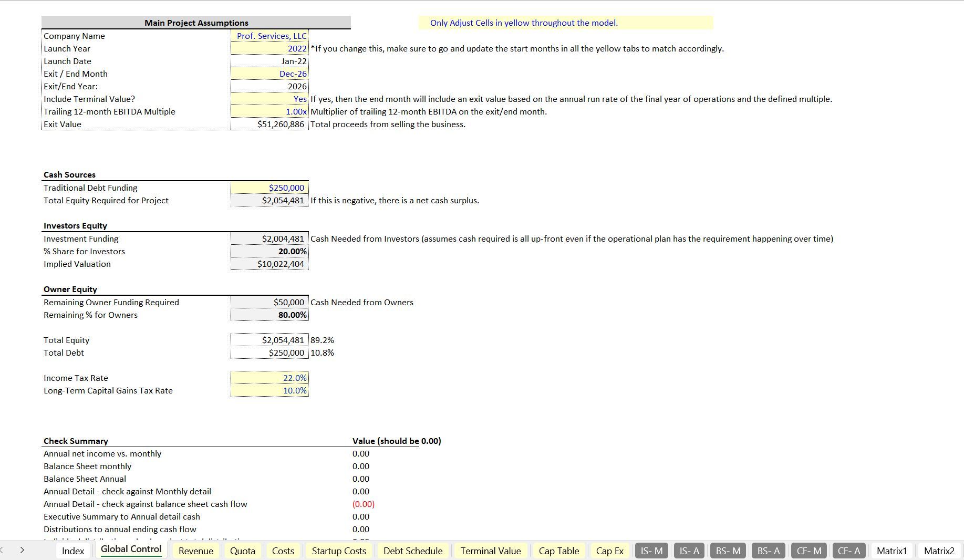This screenshot has height=560, width=964.
Task: Select the Check Summary heading
Action: [76, 441]
